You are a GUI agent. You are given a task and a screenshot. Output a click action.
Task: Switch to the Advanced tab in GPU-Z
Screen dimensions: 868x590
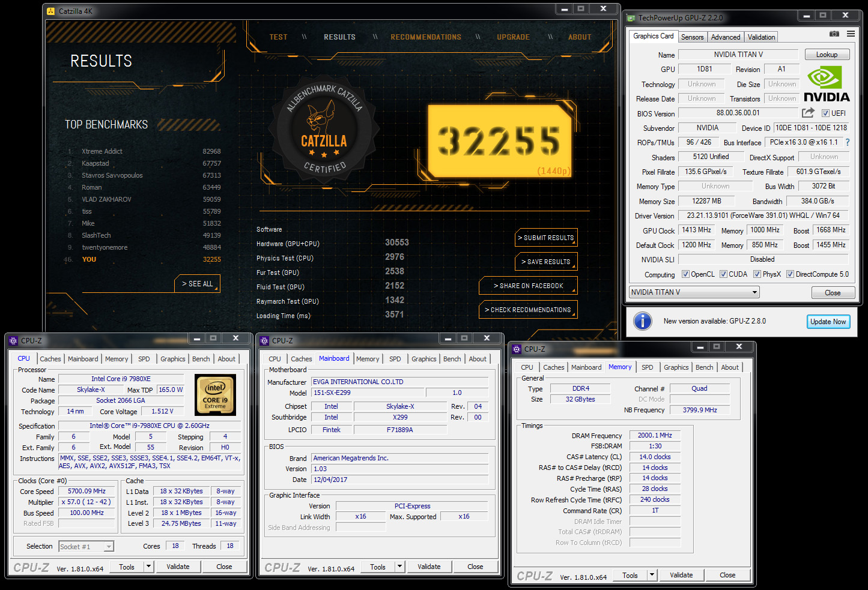(x=726, y=37)
